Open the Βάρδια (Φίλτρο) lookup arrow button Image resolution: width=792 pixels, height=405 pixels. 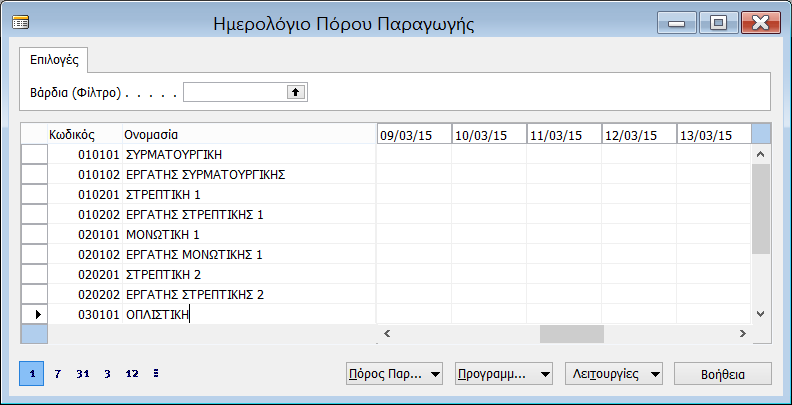(296, 92)
